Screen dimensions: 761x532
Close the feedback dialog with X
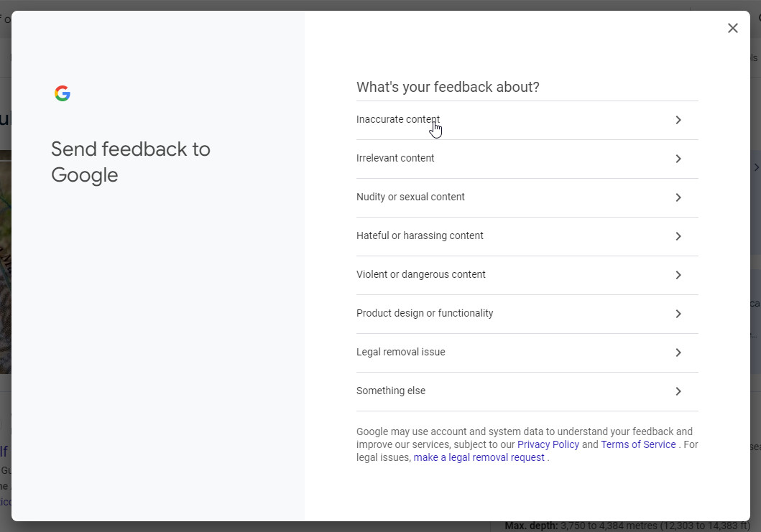click(x=732, y=28)
